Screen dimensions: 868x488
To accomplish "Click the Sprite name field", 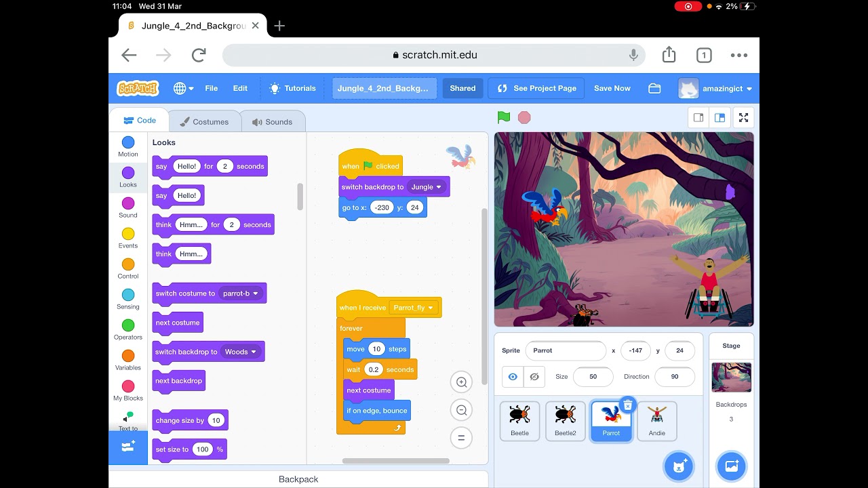I will pos(566,350).
